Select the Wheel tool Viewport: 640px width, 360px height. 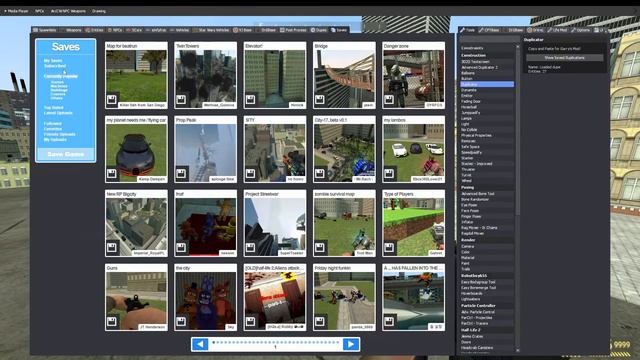487,180
